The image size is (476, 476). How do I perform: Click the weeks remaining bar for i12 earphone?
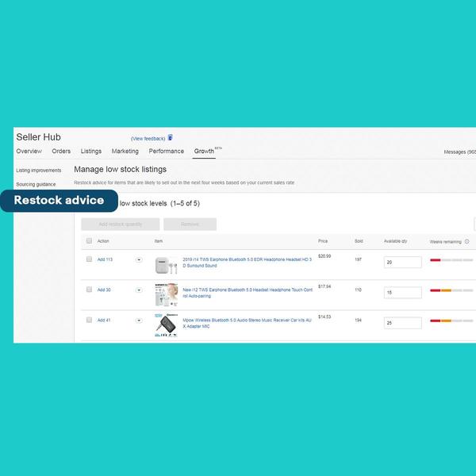click(x=451, y=290)
